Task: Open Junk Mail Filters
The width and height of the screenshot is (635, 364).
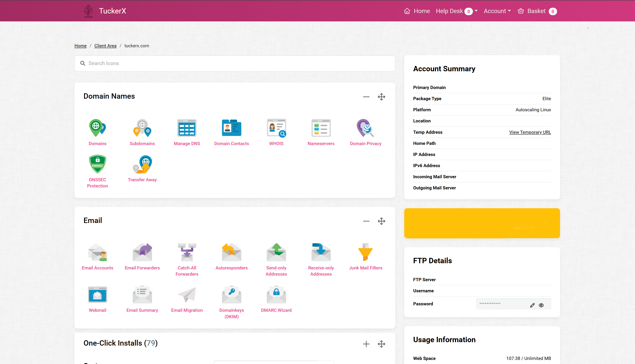Action: click(365, 257)
